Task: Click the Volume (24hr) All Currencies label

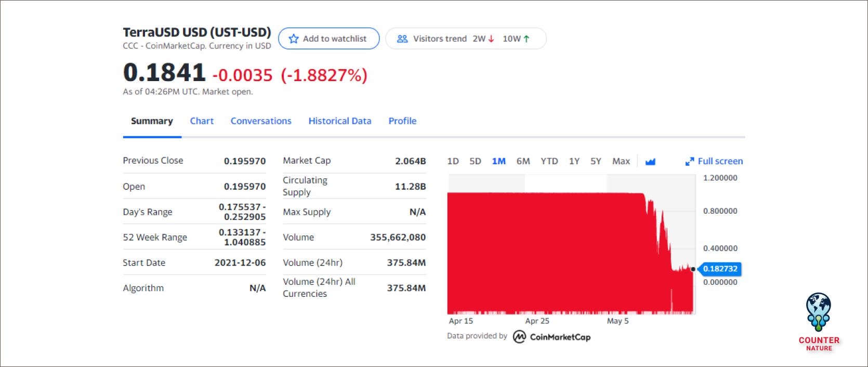Action: tap(319, 287)
